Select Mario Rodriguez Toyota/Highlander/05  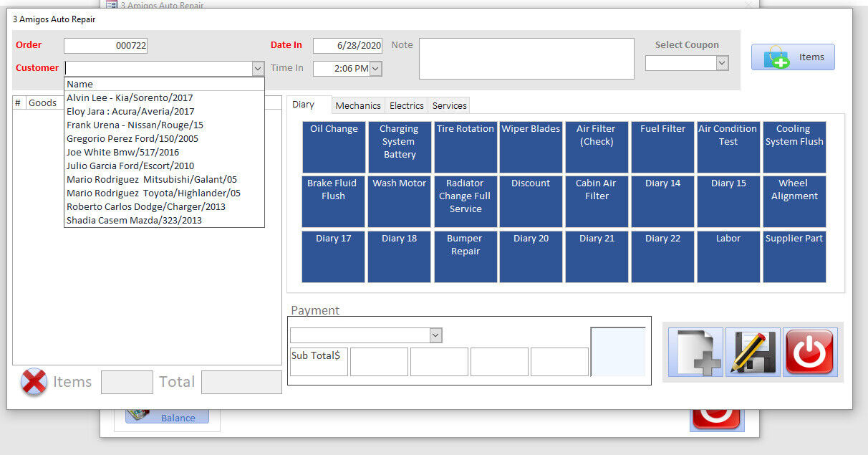(x=164, y=193)
